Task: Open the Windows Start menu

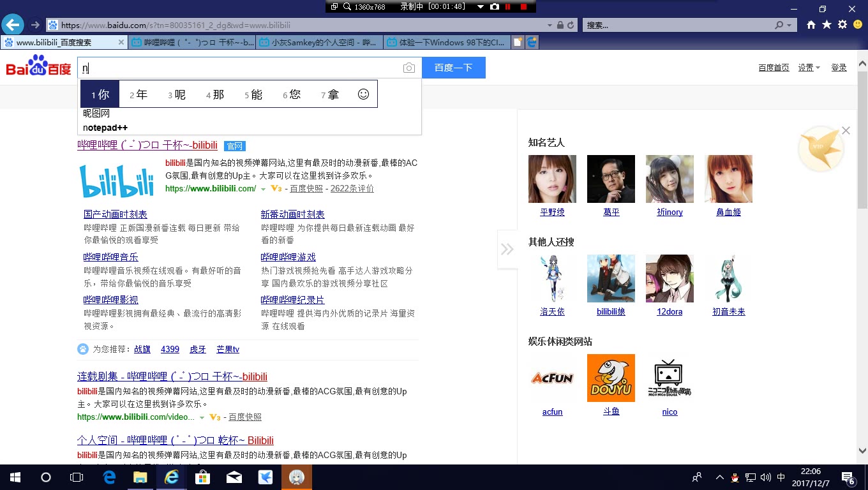Action: 15,477
